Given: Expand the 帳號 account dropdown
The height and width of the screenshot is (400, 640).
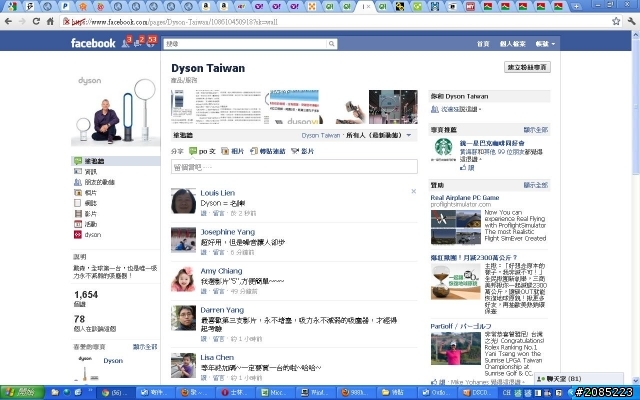Looking at the screenshot, I should point(545,44).
